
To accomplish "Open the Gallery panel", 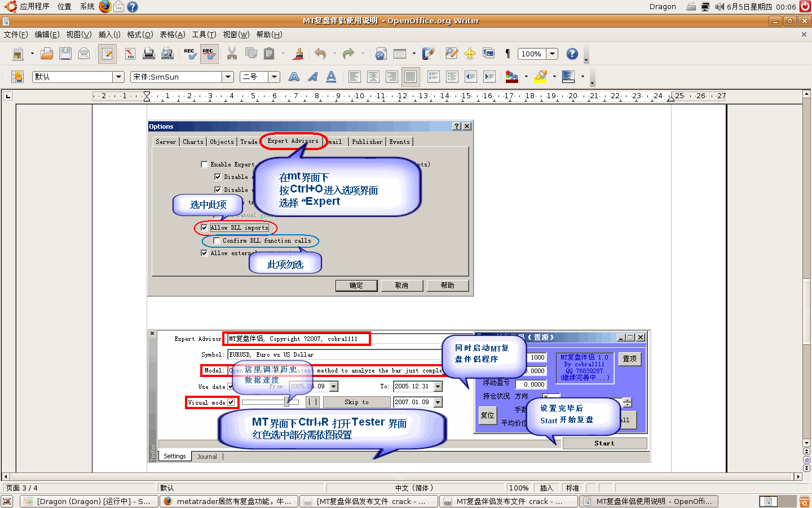I will [488, 54].
